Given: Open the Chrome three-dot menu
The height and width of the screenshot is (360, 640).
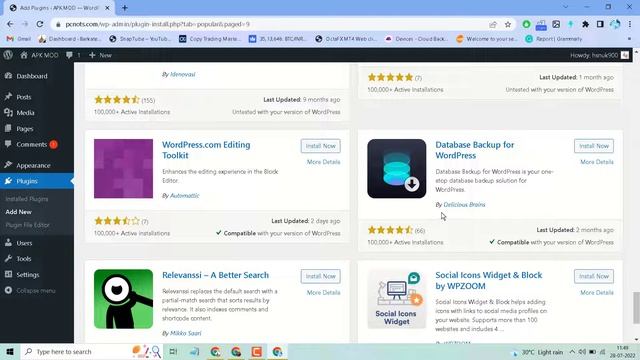Looking at the screenshot, I should [630, 24].
